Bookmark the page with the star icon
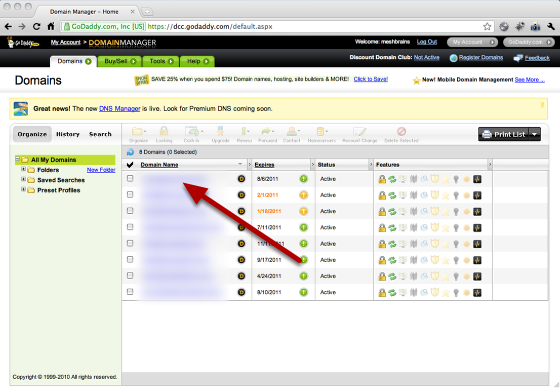The image size is (560, 388). [487, 26]
